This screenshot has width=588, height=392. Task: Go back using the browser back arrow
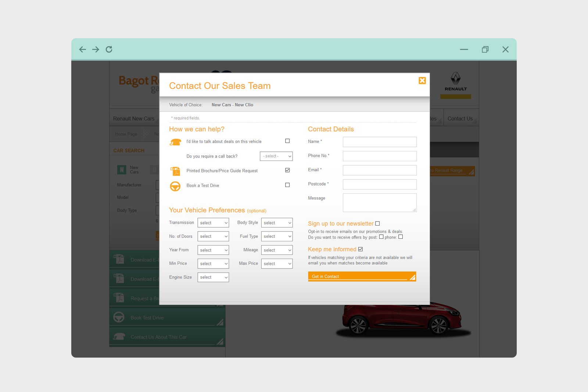[x=83, y=50]
